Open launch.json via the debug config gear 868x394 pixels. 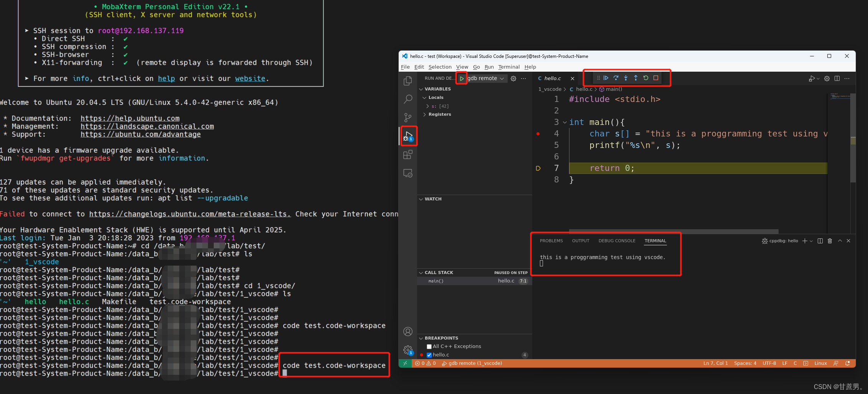click(513, 78)
